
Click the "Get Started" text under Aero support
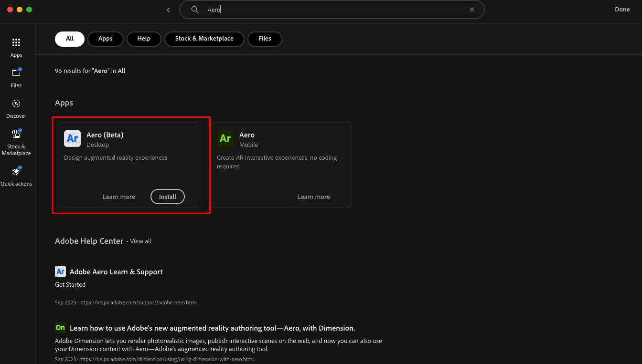click(x=70, y=285)
